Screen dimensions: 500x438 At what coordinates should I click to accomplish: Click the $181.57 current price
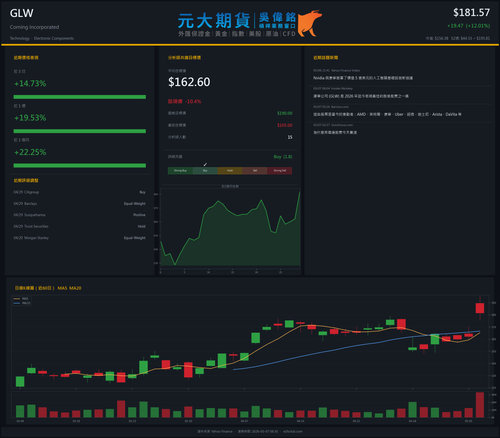point(471,13)
